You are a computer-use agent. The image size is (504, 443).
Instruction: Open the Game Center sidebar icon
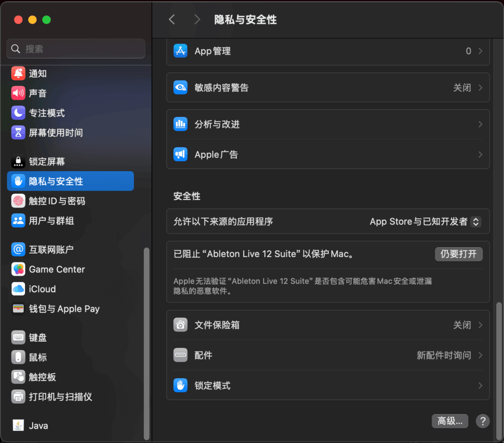click(18, 269)
